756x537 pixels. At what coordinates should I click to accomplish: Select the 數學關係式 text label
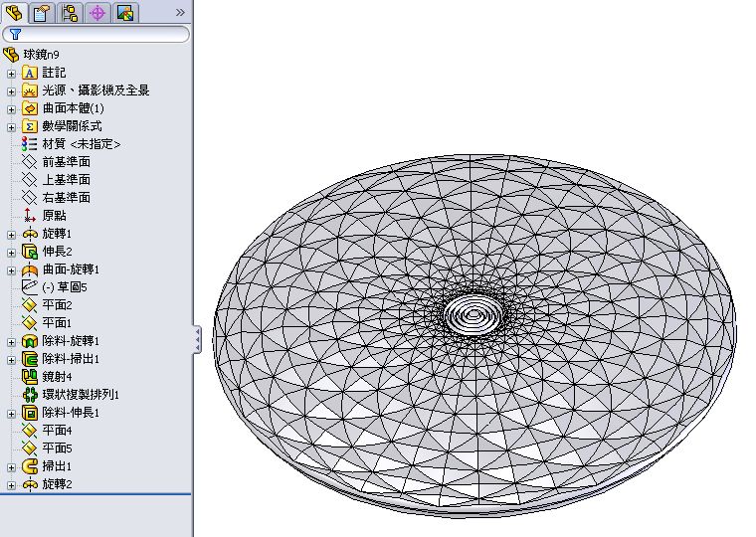pos(72,126)
